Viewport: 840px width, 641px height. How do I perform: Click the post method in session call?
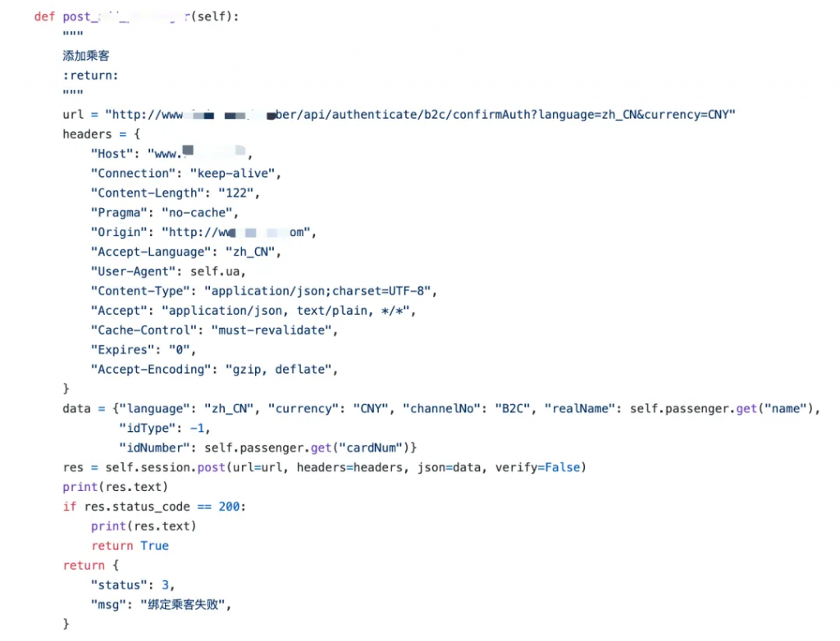(x=211, y=467)
